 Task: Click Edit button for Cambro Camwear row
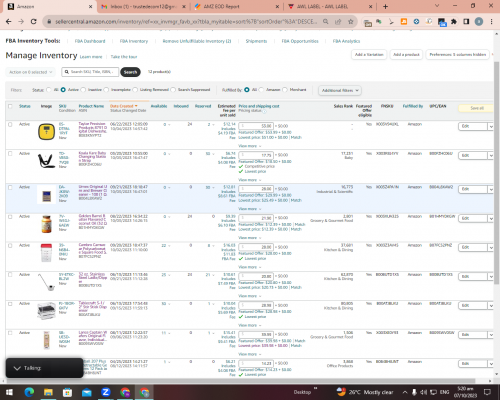click(473, 248)
